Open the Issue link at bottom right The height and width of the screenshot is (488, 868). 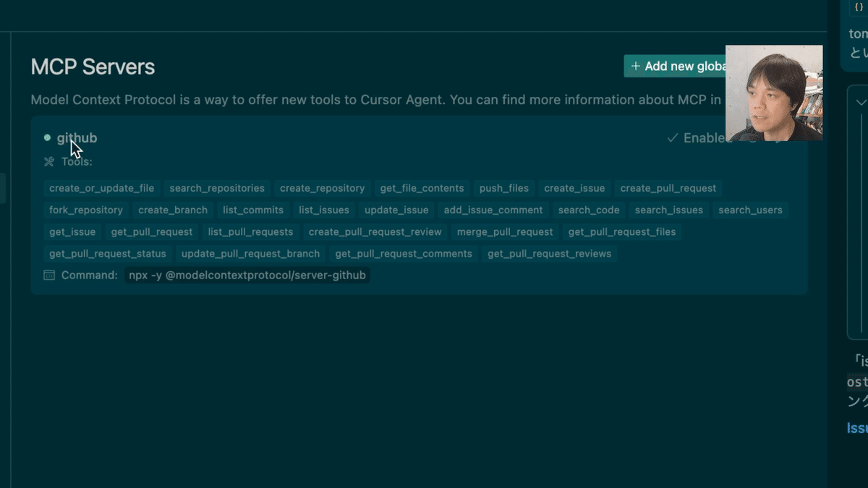(x=857, y=427)
